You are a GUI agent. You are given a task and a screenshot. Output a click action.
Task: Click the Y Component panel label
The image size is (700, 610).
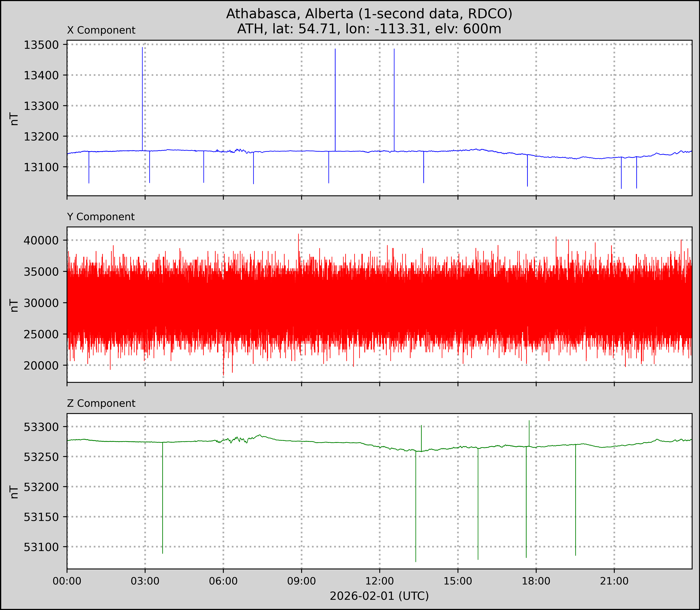coord(101,217)
